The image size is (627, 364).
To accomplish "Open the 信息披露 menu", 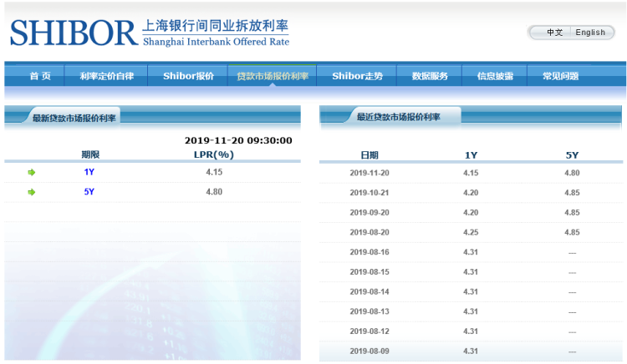I will tap(495, 76).
